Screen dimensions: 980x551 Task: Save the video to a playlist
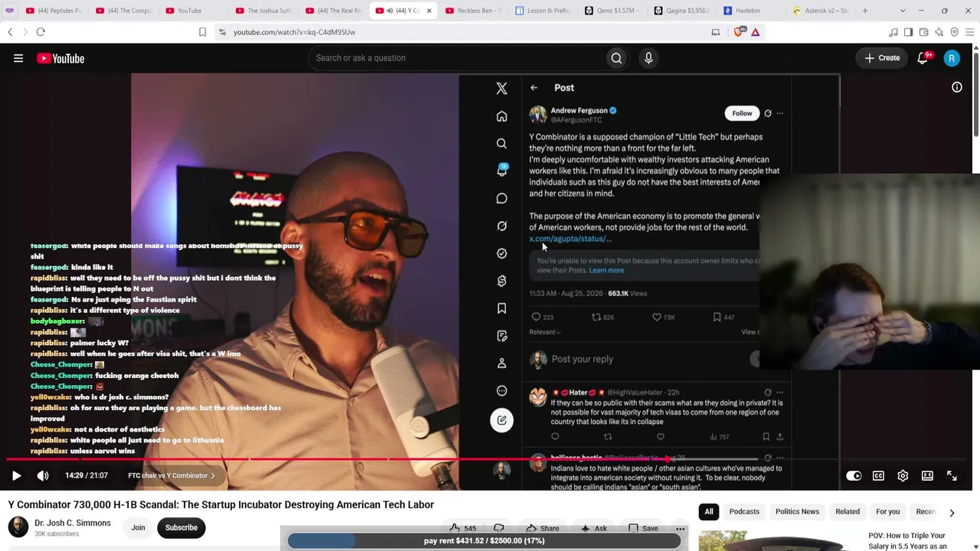(x=643, y=528)
